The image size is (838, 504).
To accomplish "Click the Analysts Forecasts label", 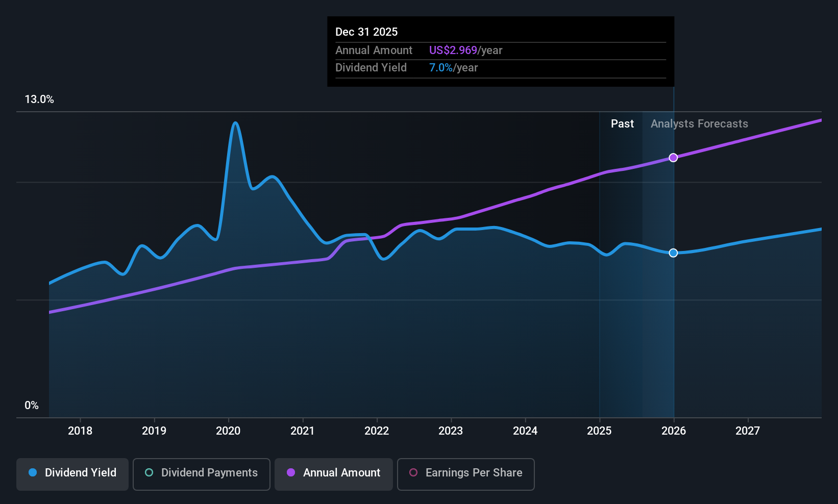I will (x=699, y=124).
